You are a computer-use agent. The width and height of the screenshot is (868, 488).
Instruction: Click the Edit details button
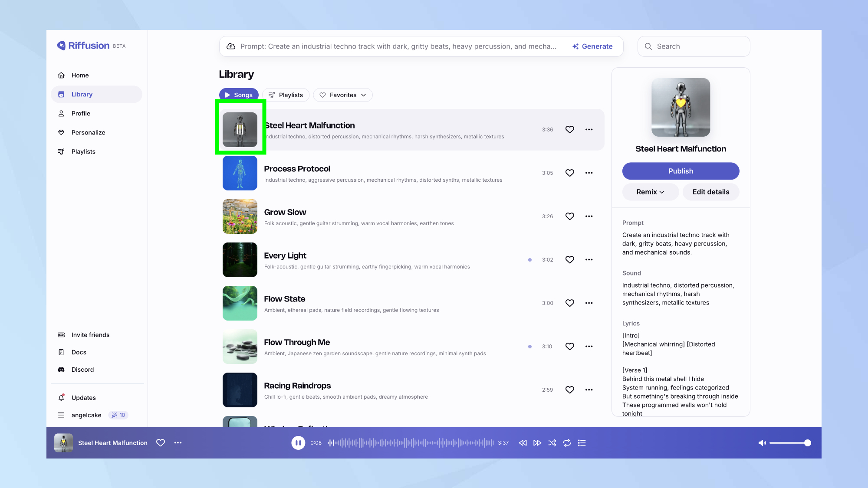(711, 192)
